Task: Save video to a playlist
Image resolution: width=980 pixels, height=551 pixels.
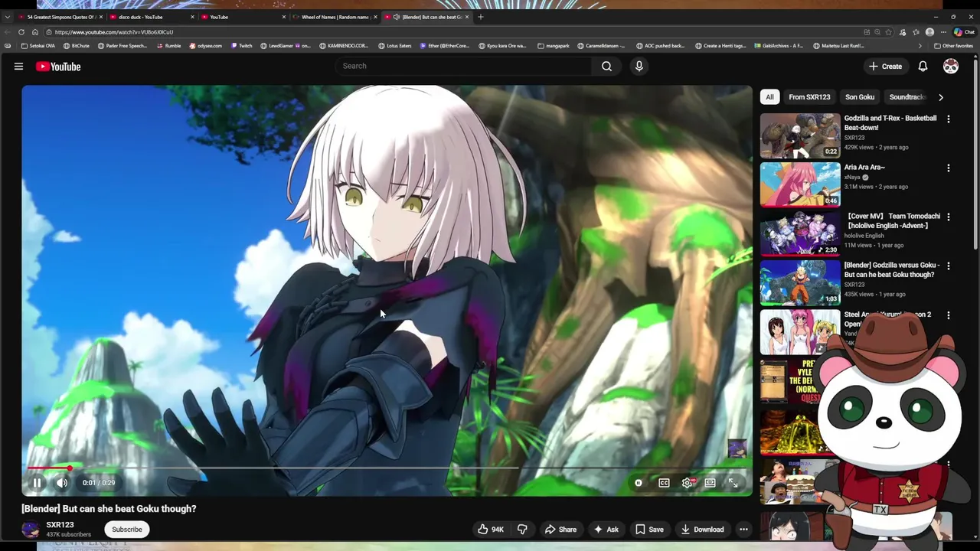Action: 648,530
